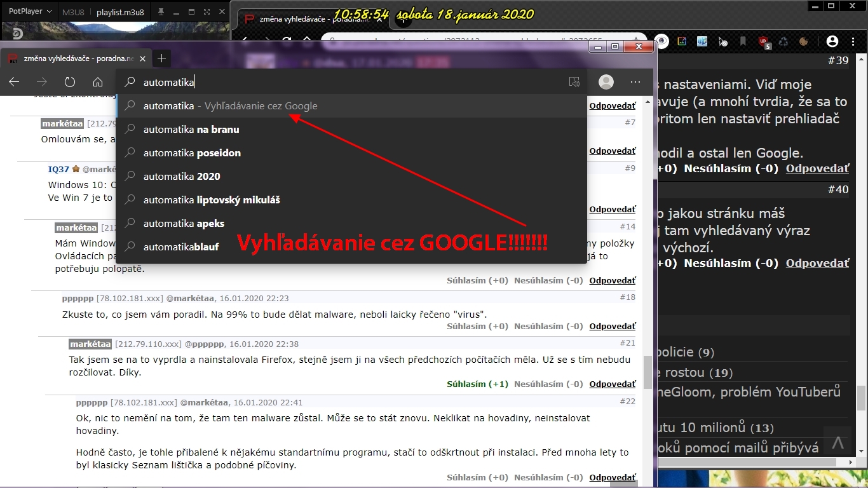Click the 'policie (9)' link in Chrome sidebar
868x488 pixels.
[x=687, y=353]
